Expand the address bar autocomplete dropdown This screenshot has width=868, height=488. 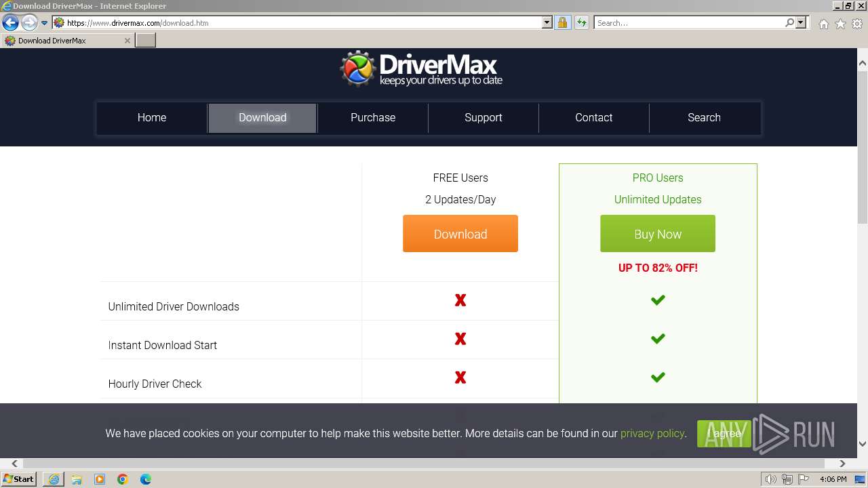547,23
